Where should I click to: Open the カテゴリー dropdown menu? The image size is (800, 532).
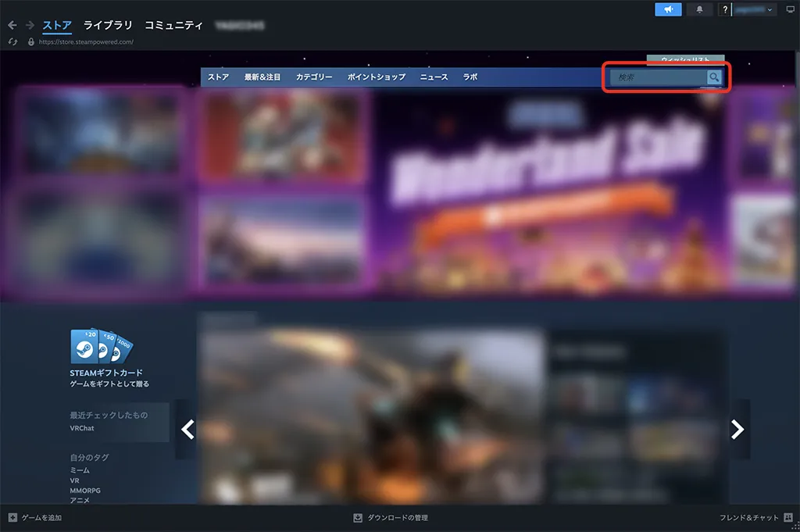tap(314, 77)
